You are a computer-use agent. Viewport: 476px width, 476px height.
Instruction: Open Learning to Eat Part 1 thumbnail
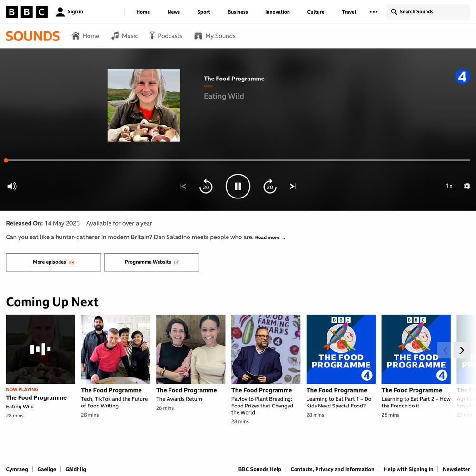tap(341, 349)
